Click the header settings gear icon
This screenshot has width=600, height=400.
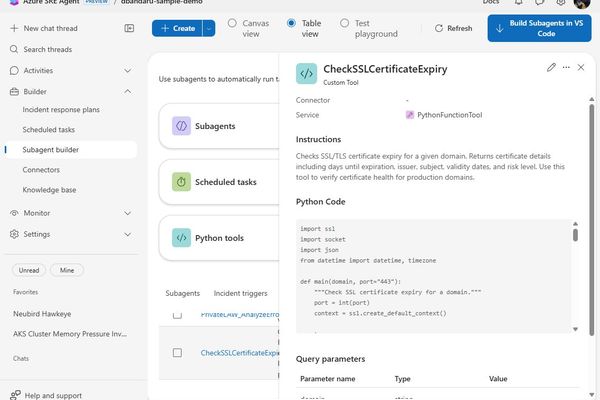[561, 2]
